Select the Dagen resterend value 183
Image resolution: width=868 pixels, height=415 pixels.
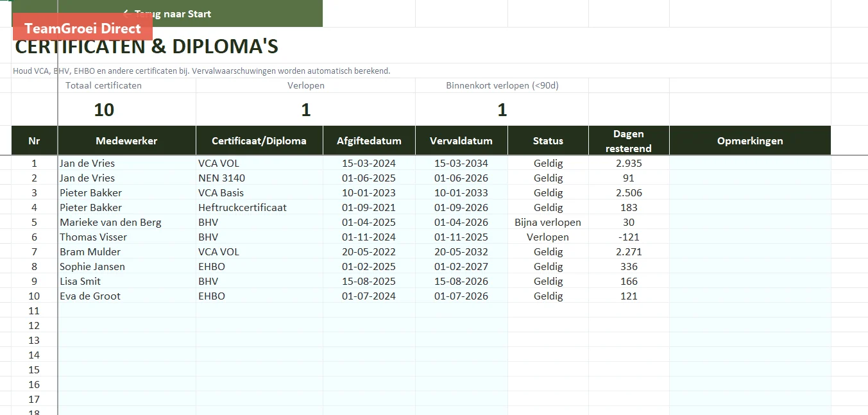point(629,207)
